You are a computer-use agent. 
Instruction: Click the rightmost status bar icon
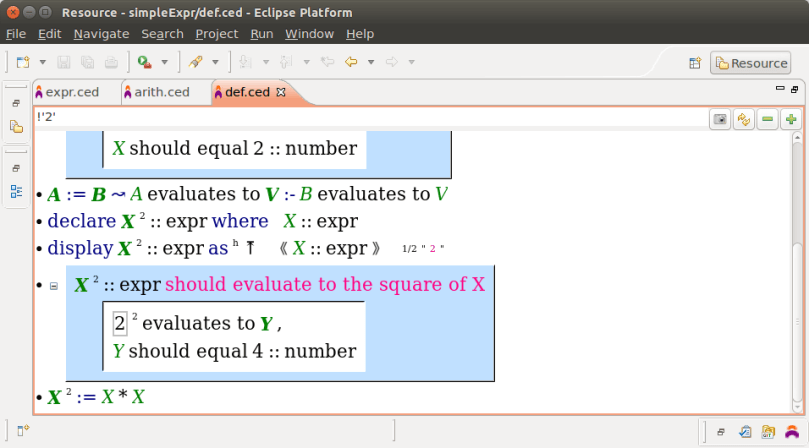791,431
